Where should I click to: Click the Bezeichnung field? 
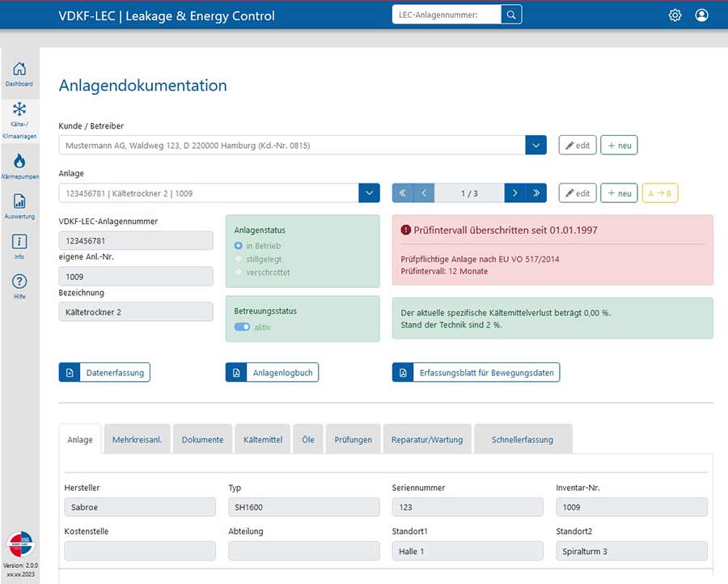(x=136, y=312)
